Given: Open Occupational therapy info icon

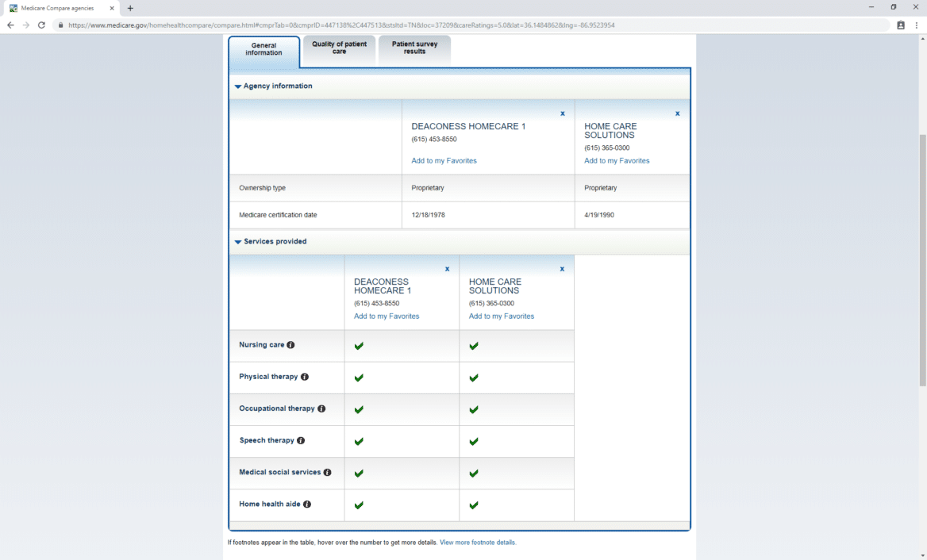Looking at the screenshot, I should click(321, 408).
